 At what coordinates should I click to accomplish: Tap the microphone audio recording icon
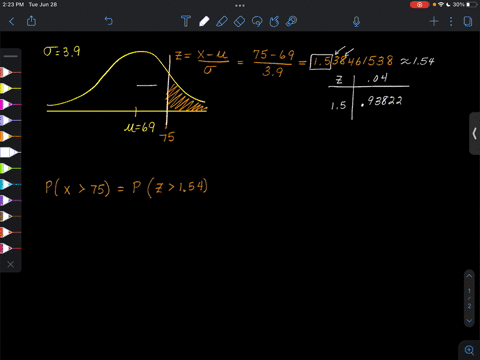coord(356,22)
